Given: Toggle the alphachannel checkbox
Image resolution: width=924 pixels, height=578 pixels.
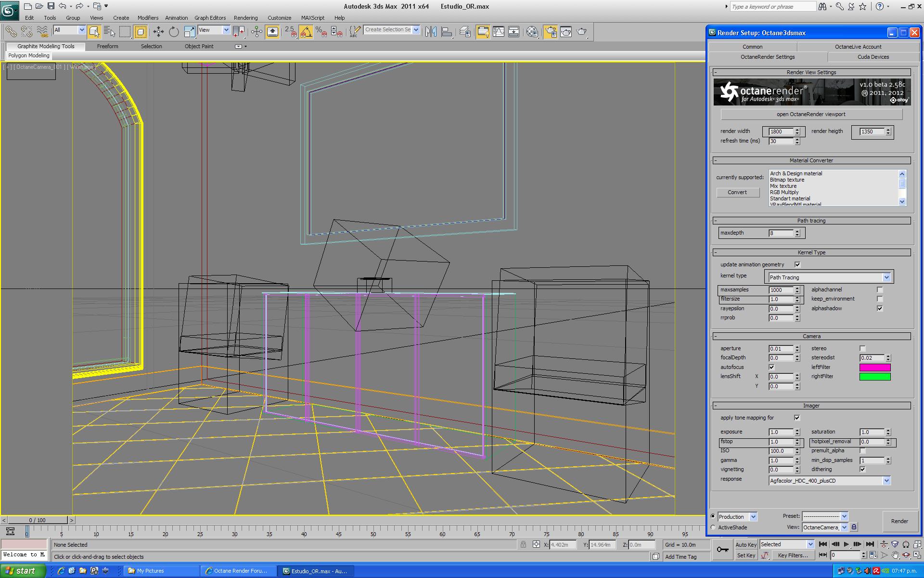Looking at the screenshot, I should click(880, 289).
